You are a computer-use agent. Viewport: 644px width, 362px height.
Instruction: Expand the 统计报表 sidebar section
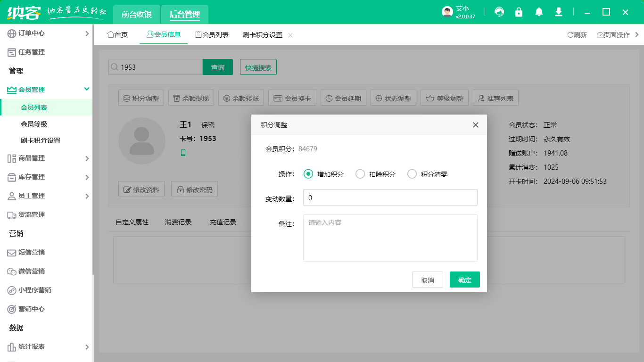tap(87, 346)
